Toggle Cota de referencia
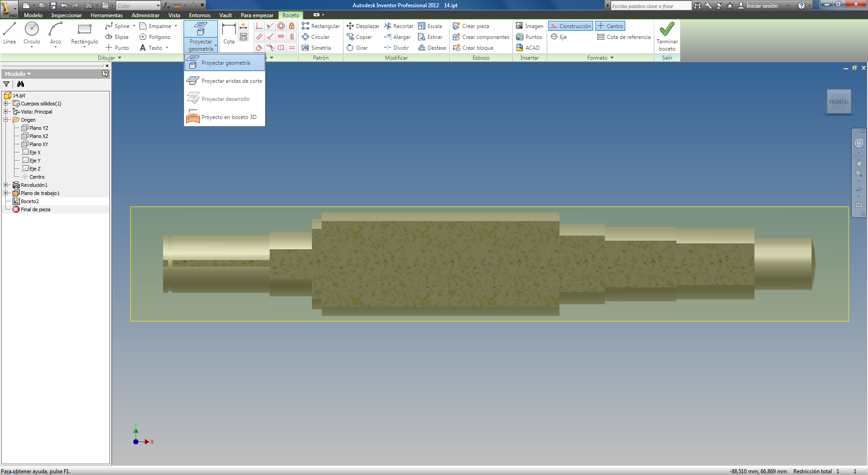Viewport: 868px width, 475px height. [x=624, y=37]
